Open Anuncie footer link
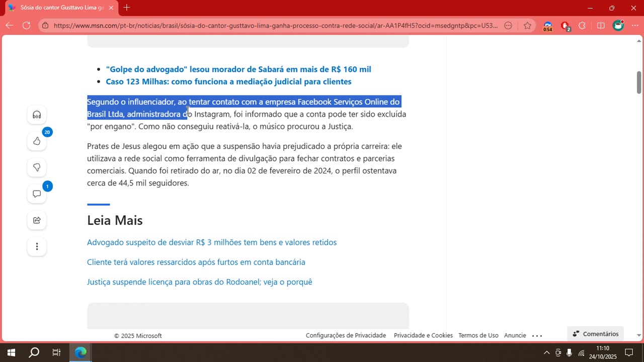 pos(515,335)
